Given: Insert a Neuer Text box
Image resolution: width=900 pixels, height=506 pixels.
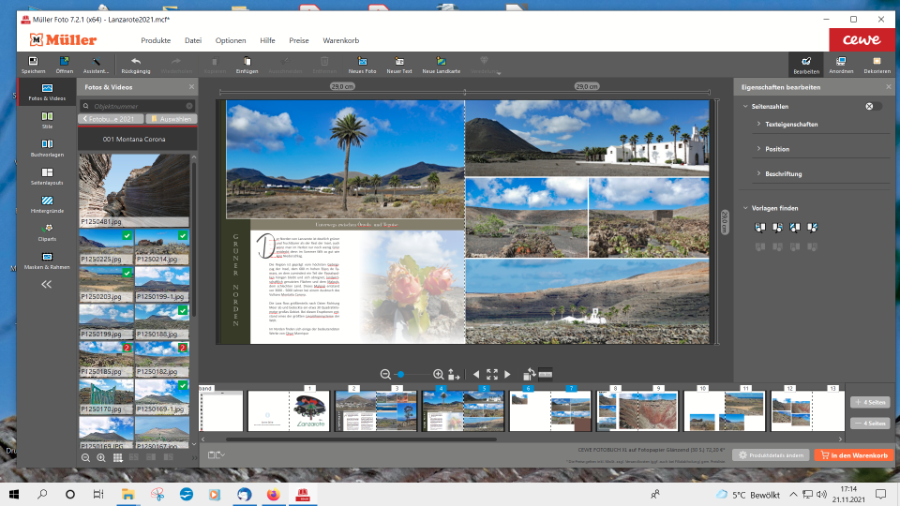Looking at the screenshot, I should [399, 64].
